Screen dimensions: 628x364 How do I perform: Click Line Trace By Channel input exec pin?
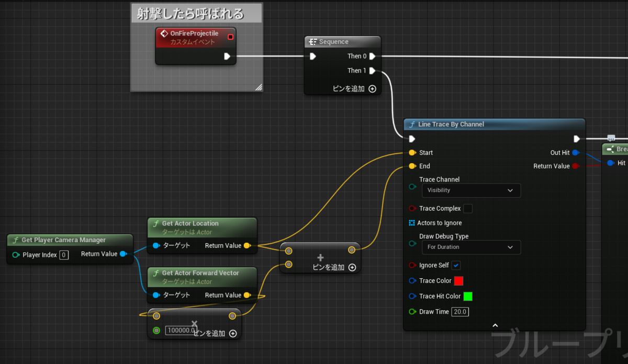(412, 139)
